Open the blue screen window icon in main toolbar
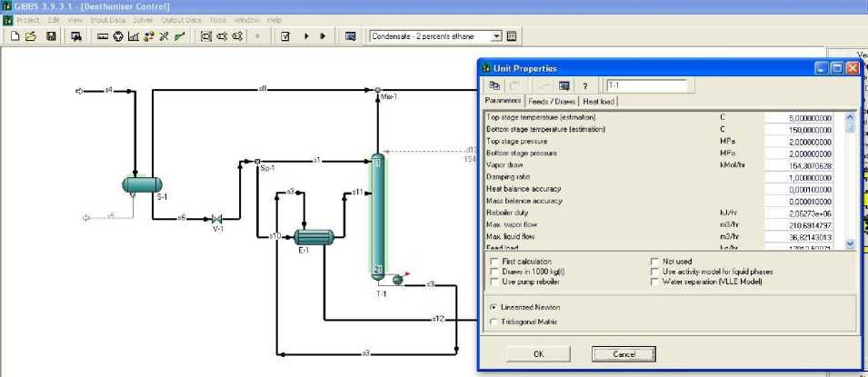This screenshot has height=377, width=868. tap(350, 36)
